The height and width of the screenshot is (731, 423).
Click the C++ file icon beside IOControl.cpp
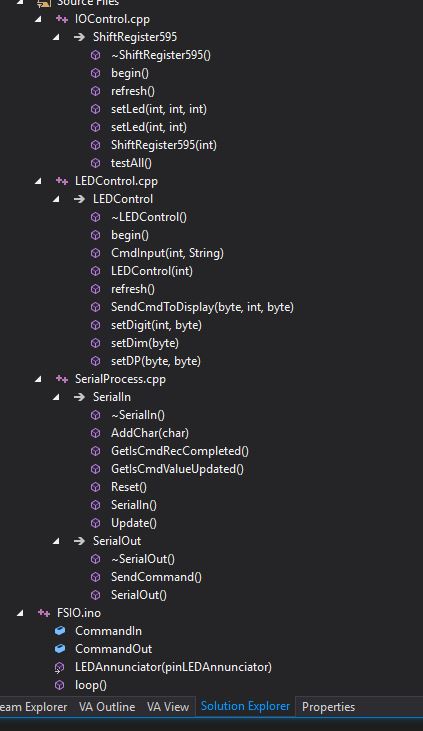pos(62,19)
